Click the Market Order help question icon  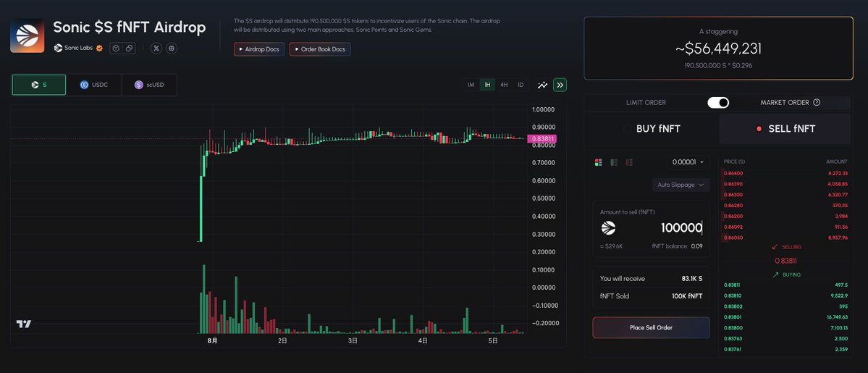tap(817, 103)
